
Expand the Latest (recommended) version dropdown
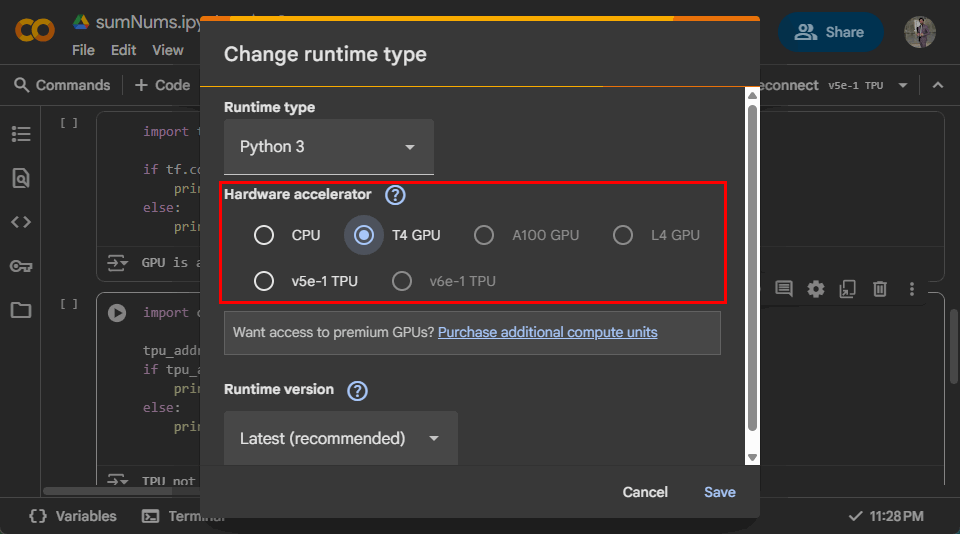click(341, 438)
